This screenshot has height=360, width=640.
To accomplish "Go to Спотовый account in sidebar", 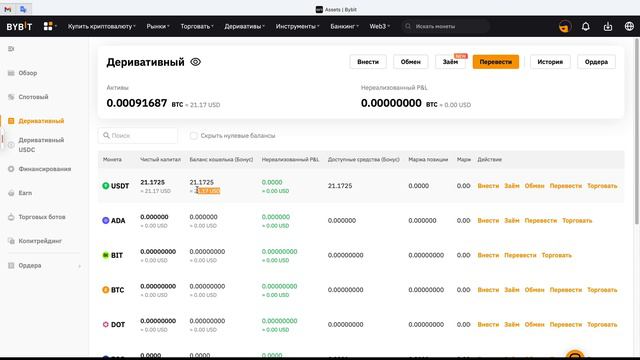I will [x=33, y=97].
